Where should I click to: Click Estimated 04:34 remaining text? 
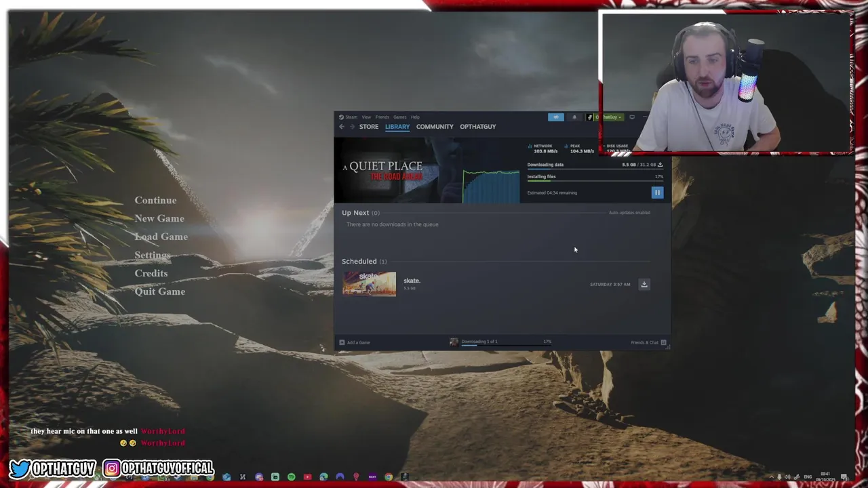pyautogui.click(x=552, y=193)
